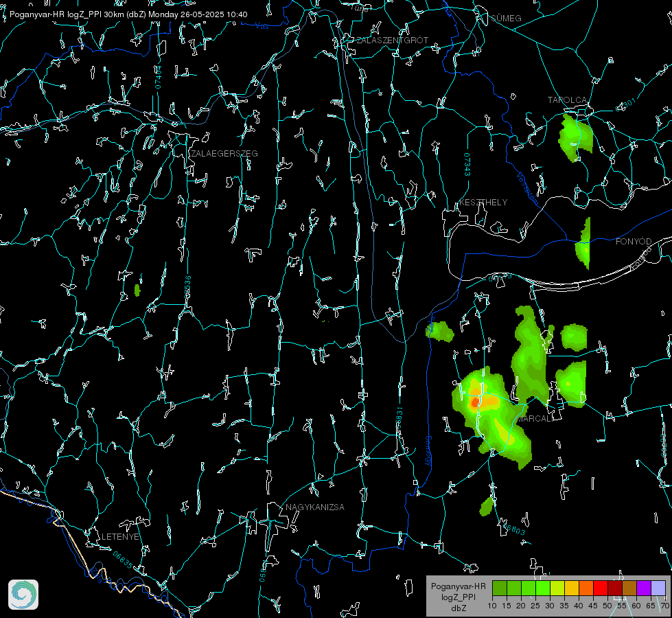Click the LETENYE city label
672x618 pixels.
pyautogui.click(x=120, y=537)
